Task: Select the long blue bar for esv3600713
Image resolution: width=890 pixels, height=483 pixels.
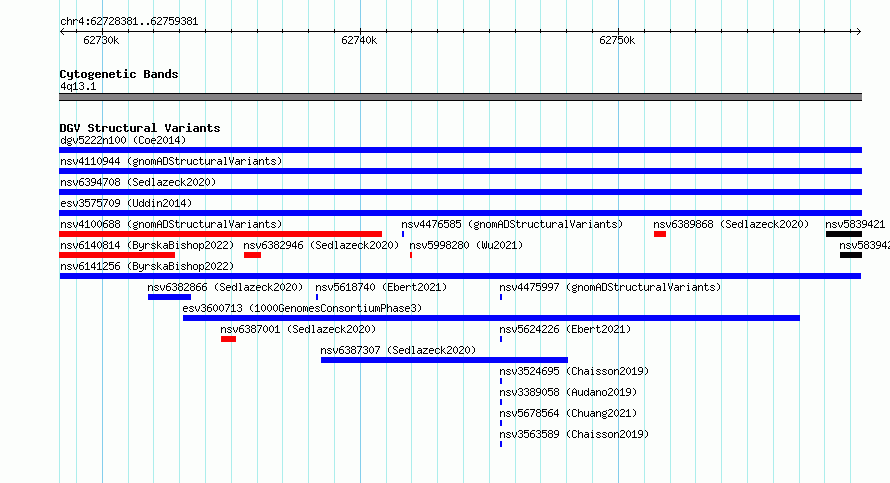Action: tap(492, 318)
